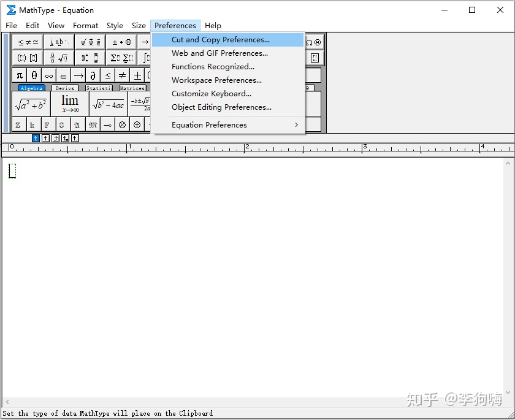Click the empty equation slot in editor

[12, 171]
